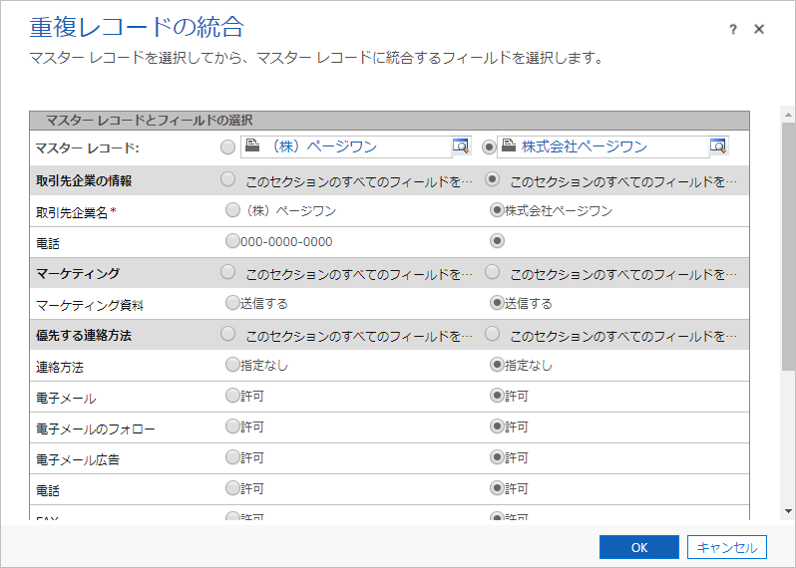Viewport: 796px width, 568px height.
Task: Choose left 許可 for 電子メールのフォロー
Action: pyautogui.click(x=233, y=426)
